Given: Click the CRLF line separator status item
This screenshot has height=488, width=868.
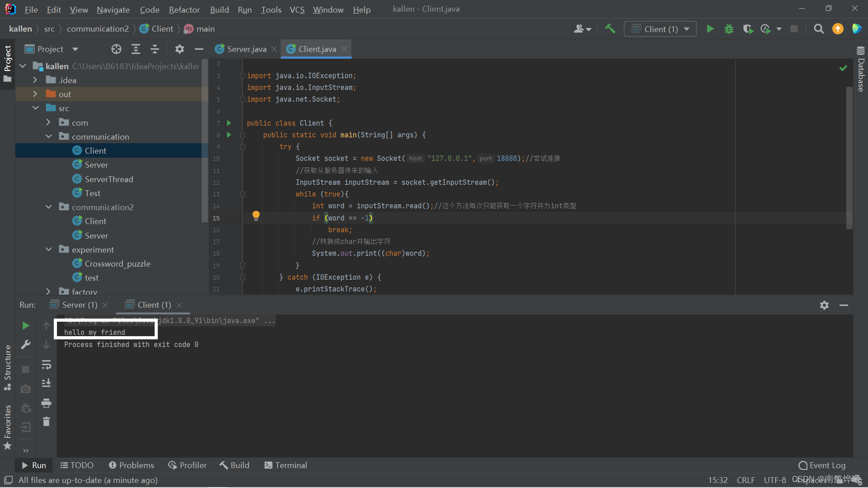Looking at the screenshot, I should (745, 480).
